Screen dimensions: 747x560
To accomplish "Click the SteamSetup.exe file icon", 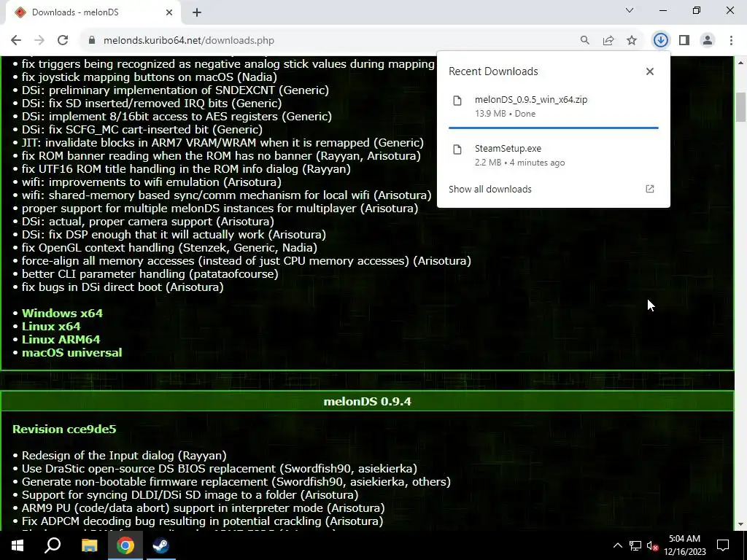I will [x=457, y=149].
